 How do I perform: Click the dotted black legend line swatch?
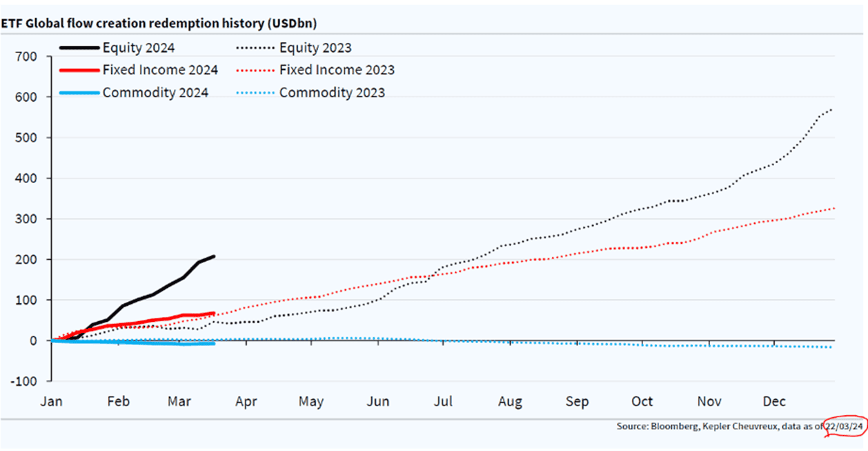click(255, 48)
